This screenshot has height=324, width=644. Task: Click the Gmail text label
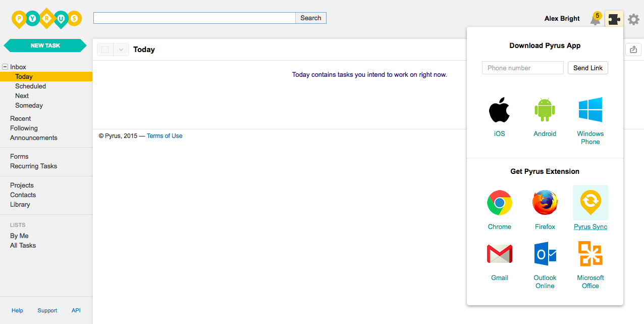point(500,278)
